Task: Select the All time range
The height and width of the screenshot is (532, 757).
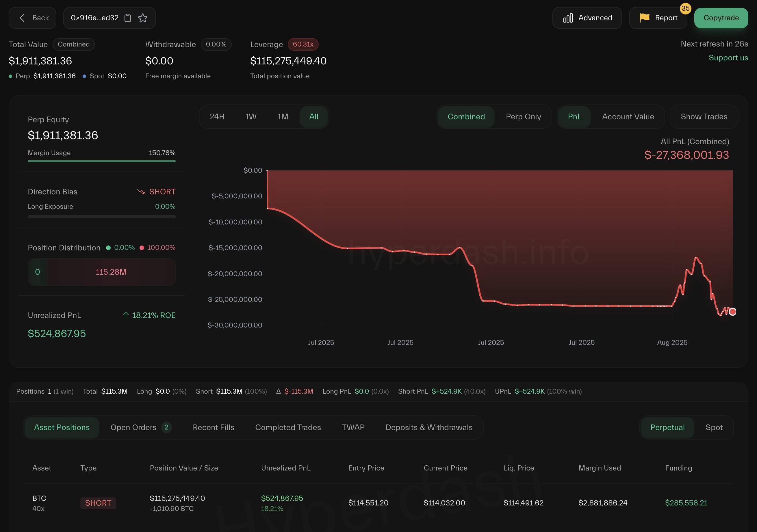Action: click(x=313, y=117)
